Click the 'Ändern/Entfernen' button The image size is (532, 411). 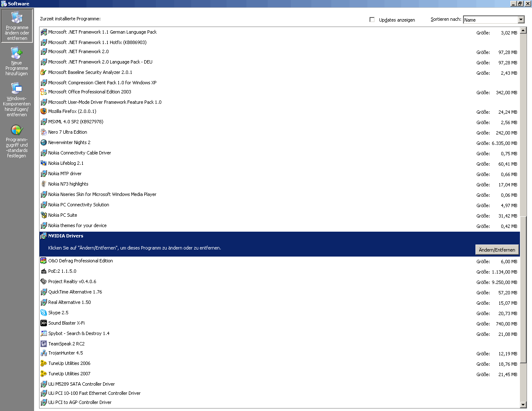pos(497,250)
